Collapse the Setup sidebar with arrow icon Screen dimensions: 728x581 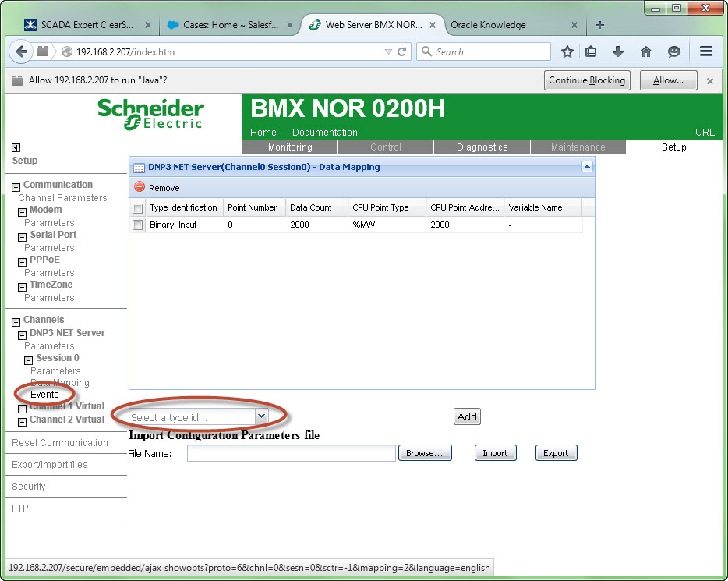pyautogui.click(x=16, y=147)
